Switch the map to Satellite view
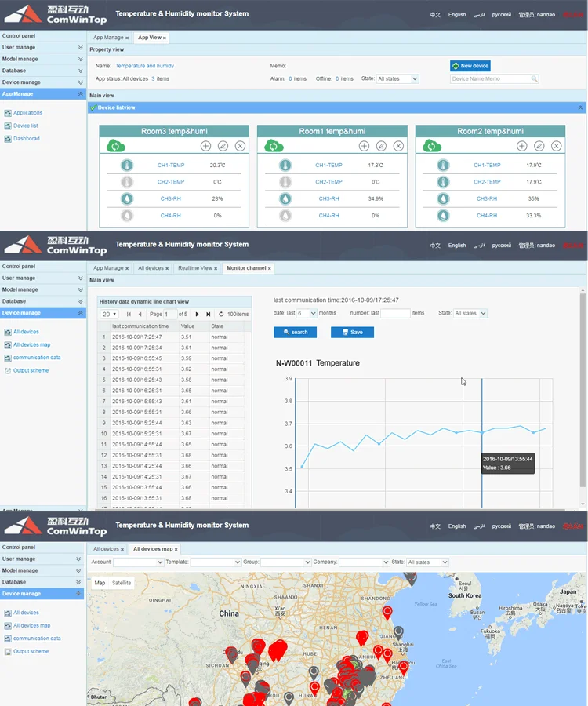Viewport: 588px width, 706px height. (122, 583)
